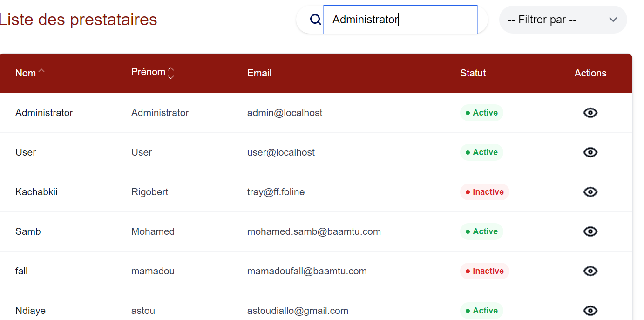Click admin@localhost email
The image size is (644, 320).
[285, 113]
